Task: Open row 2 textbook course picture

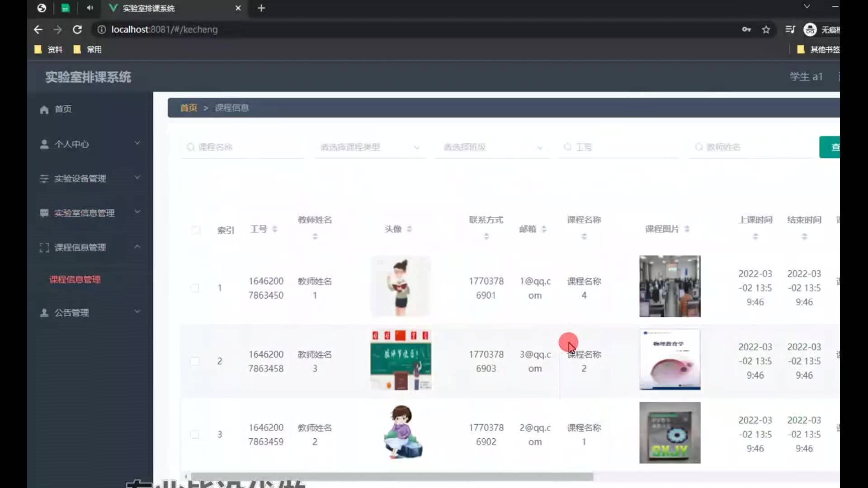Action: coord(670,360)
